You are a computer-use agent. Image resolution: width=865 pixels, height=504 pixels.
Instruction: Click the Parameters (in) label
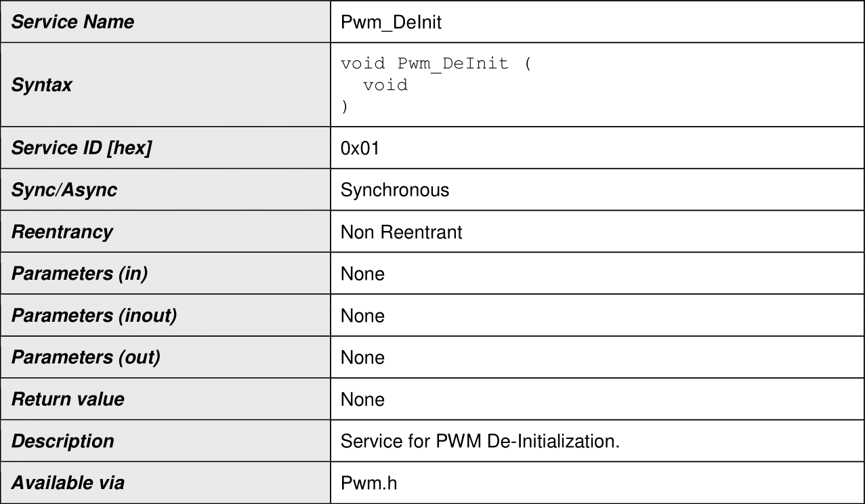click(80, 274)
